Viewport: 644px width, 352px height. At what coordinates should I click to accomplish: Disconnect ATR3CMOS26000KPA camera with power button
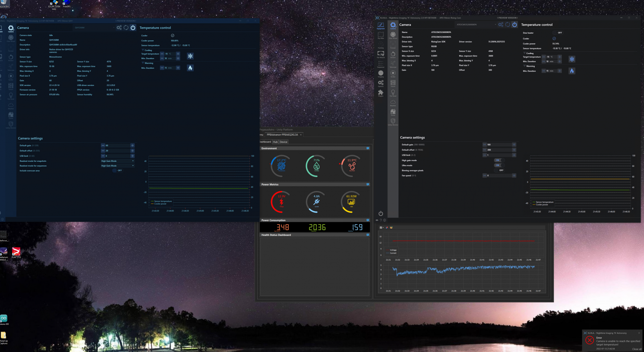pos(515,24)
